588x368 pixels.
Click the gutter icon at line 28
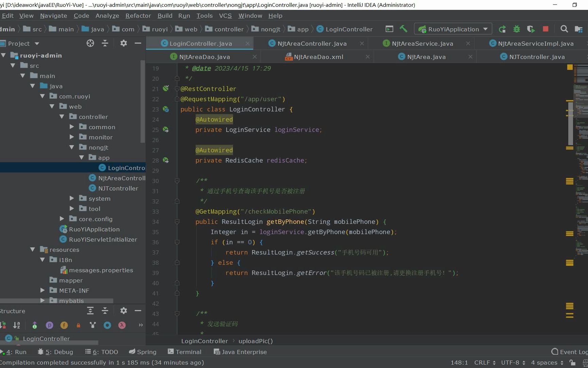coord(166,160)
